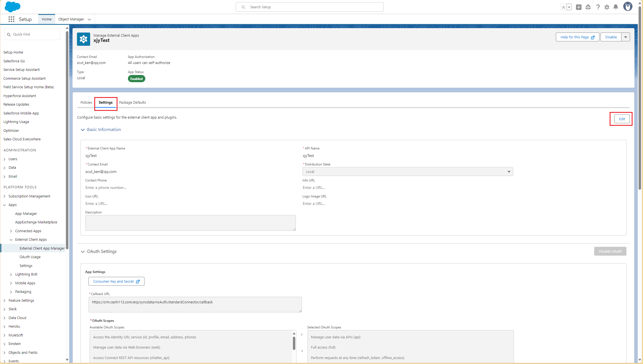The height and width of the screenshot is (364, 643).
Task: Expand the Connected Apps node
Action: [x=11, y=231]
